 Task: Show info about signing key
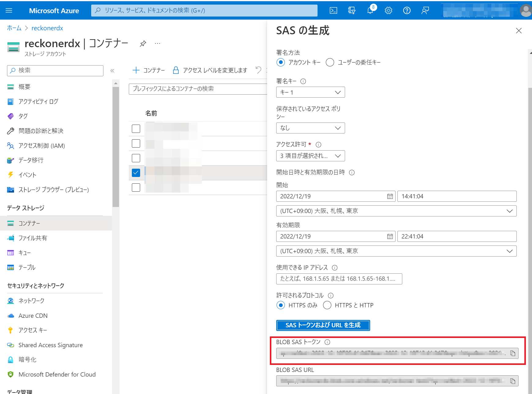coord(303,81)
